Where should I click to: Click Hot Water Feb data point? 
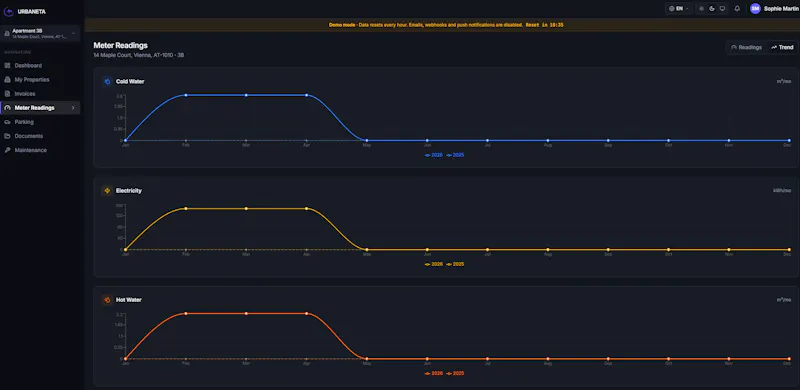tap(186, 313)
